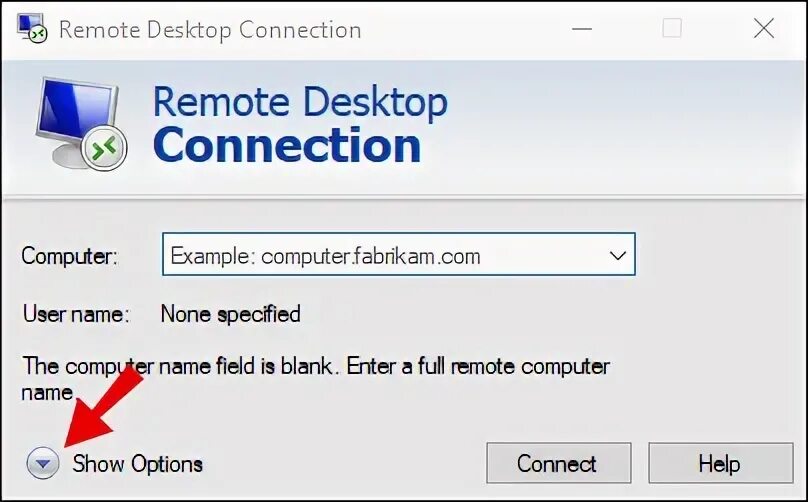The width and height of the screenshot is (808, 502).
Task: Click the Help button
Action: [720, 463]
